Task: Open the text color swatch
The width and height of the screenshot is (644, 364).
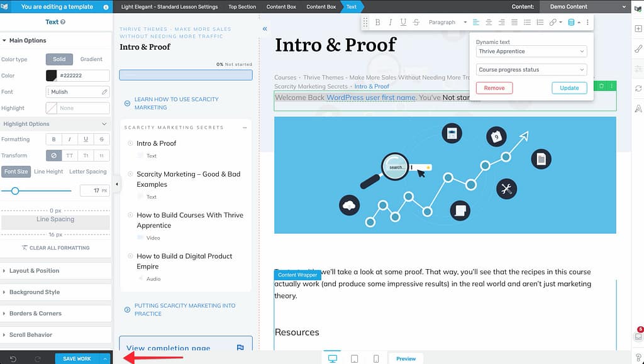Action: point(52,75)
